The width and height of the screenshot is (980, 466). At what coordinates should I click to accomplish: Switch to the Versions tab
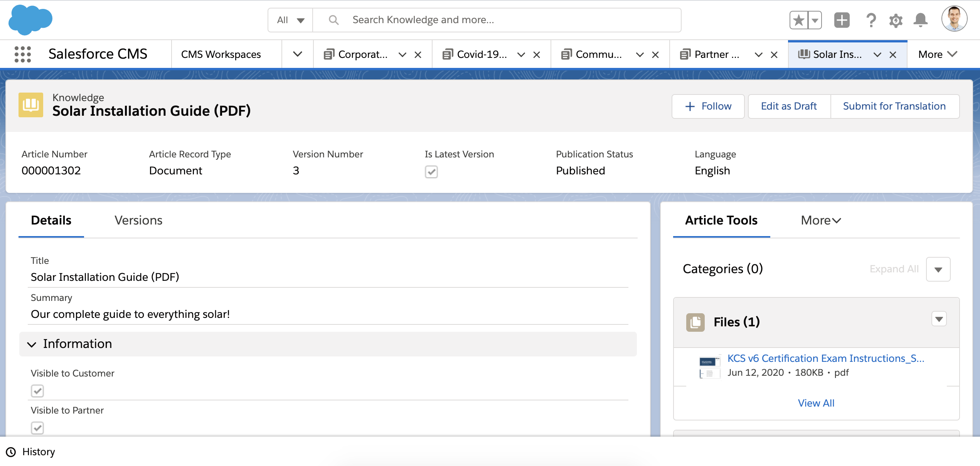[138, 220]
